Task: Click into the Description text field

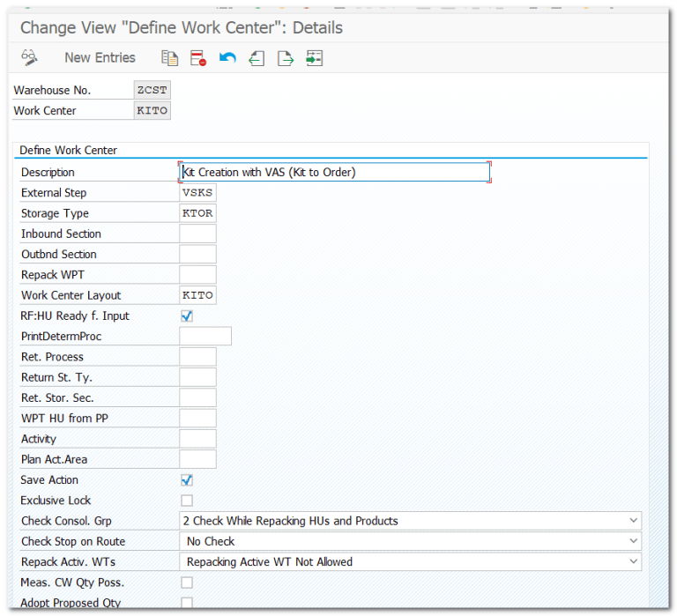Action: (x=335, y=172)
